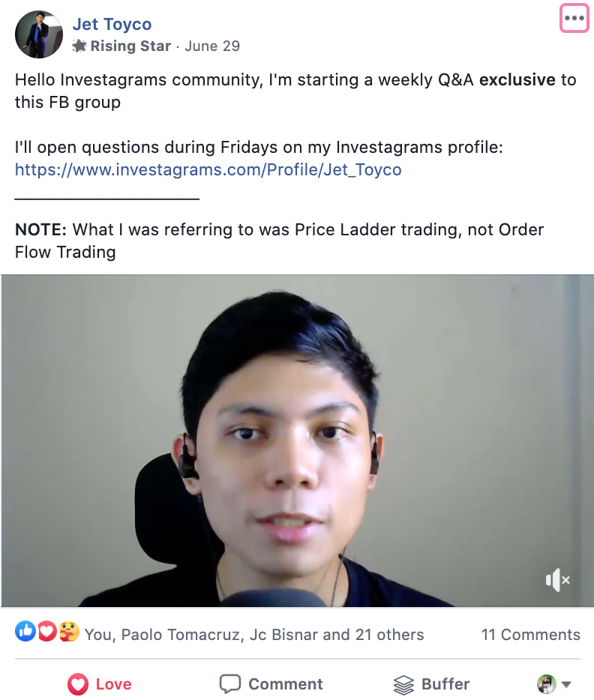Click the speech bubble Comment icon
The width and height of the screenshot is (594, 700).
230,684
